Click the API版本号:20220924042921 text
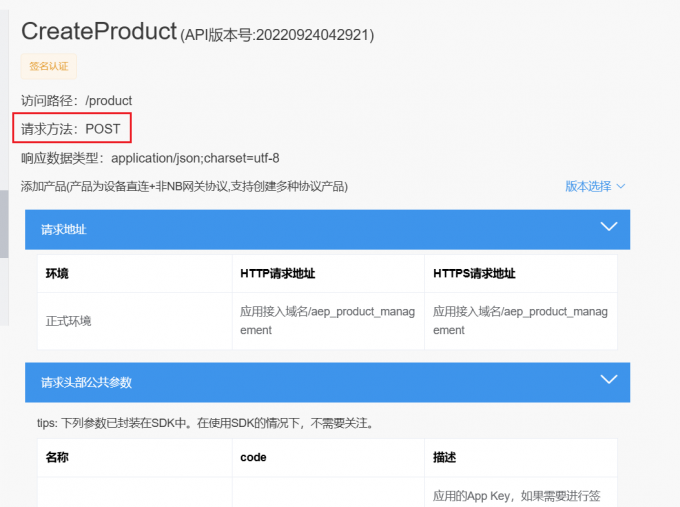 coord(277,35)
